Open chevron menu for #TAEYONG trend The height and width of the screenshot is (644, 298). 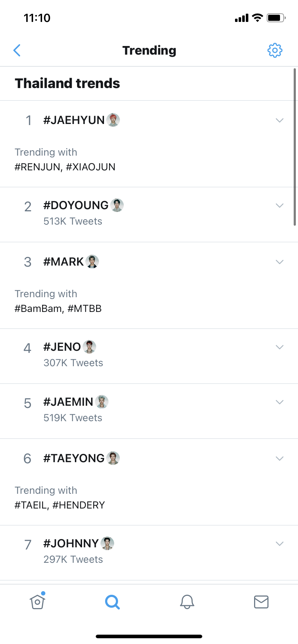point(280,458)
